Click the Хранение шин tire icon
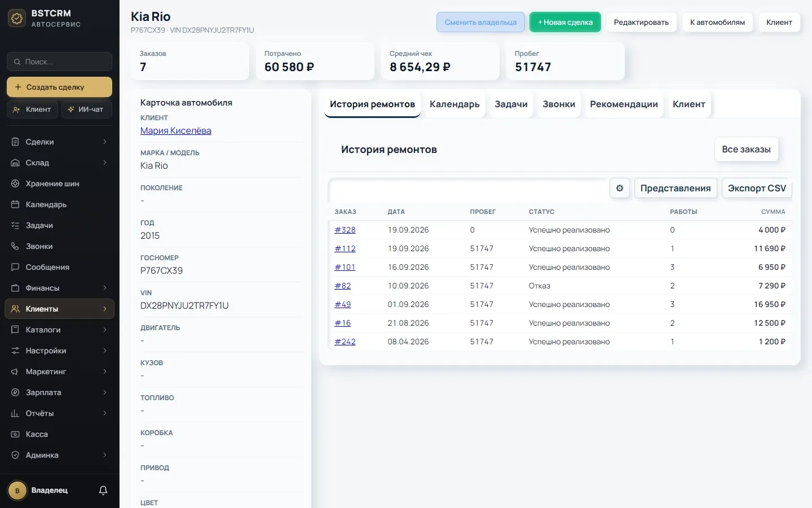 [15, 183]
